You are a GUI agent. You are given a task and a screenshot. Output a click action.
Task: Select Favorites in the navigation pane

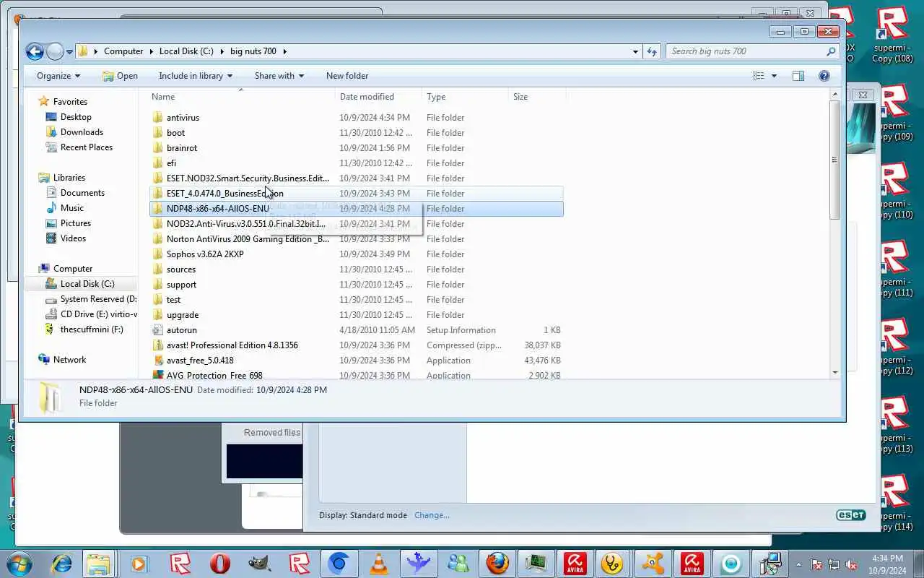(70, 102)
